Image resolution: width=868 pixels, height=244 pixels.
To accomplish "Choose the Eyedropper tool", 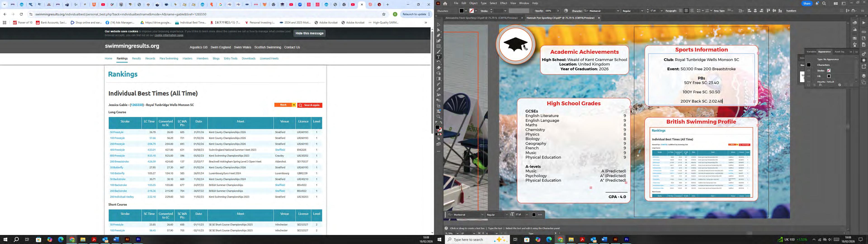I will (438, 89).
